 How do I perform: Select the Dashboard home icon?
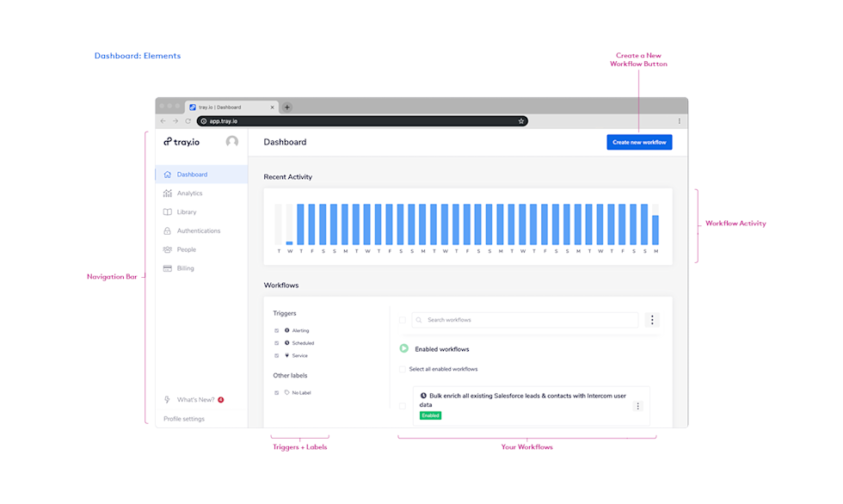point(167,174)
